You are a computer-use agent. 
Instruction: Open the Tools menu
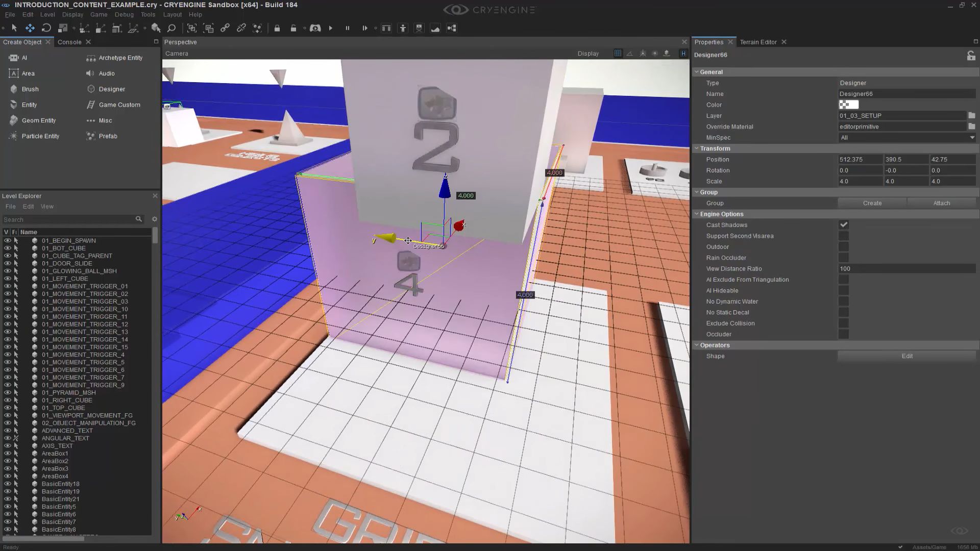click(148, 15)
